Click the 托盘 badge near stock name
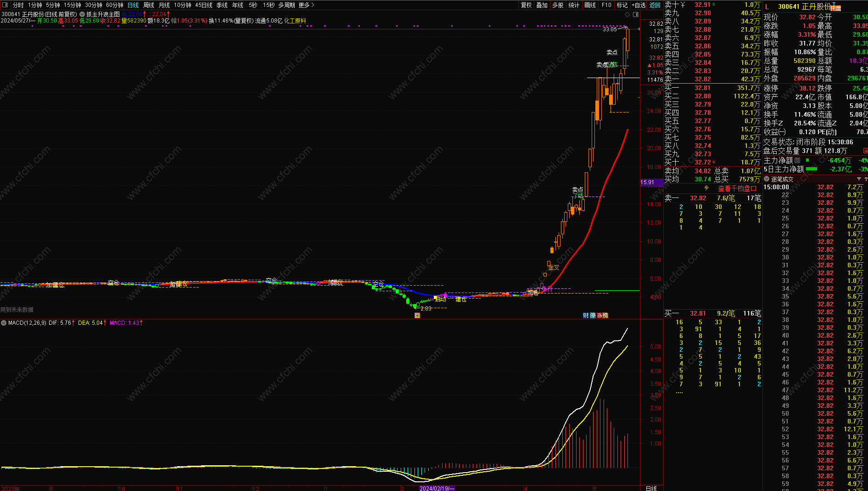 835,8
